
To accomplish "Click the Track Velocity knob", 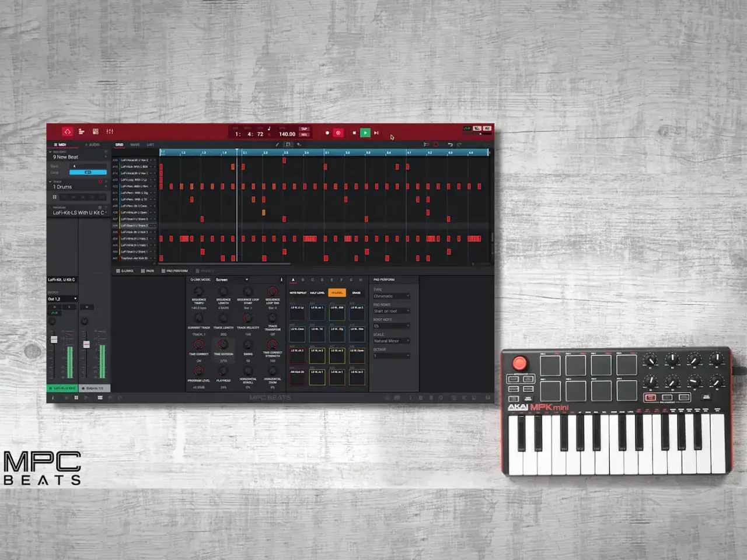I will click(248, 318).
